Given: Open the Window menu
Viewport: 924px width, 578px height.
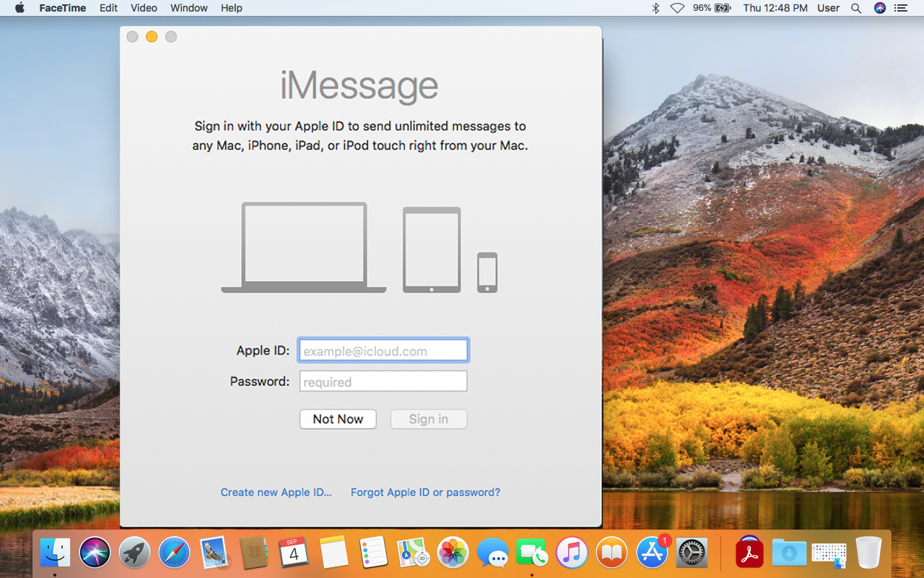Looking at the screenshot, I should [x=189, y=8].
